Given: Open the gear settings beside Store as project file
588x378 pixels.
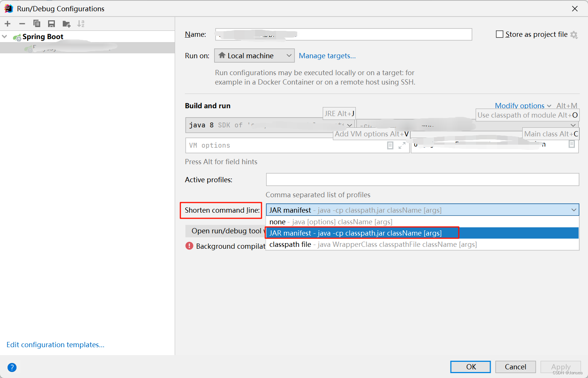Looking at the screenshot, I should click(574, 35).
